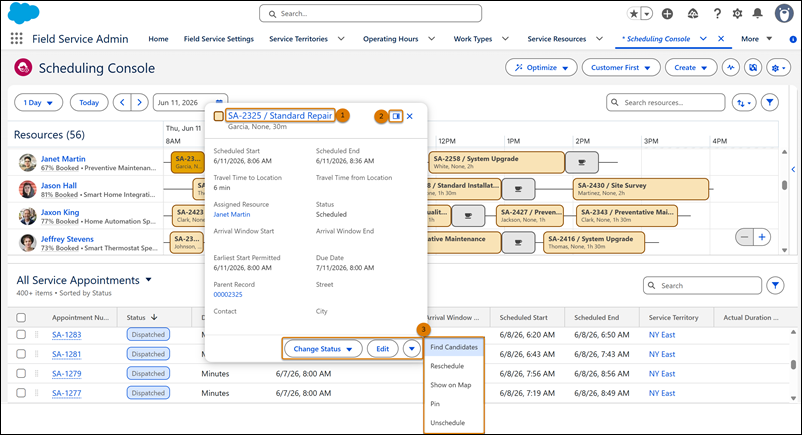Click the map view icon
802x435 pixels.
pos(753,68)
